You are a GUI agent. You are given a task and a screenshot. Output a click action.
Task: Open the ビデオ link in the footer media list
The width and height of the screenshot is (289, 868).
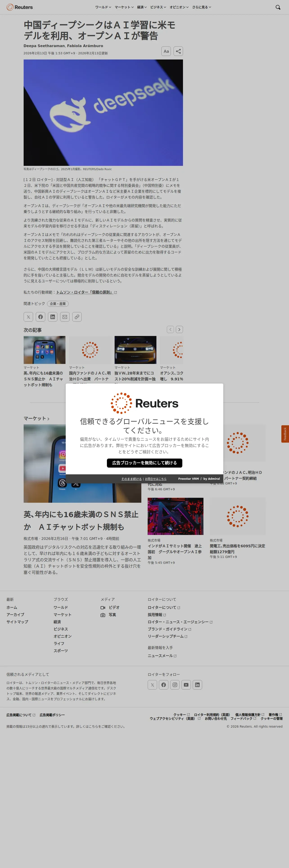(114, 608)
